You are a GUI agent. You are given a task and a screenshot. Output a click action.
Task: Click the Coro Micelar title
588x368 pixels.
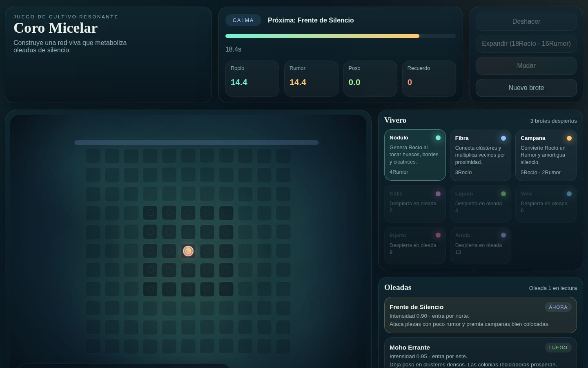click(x=56, y=28)
